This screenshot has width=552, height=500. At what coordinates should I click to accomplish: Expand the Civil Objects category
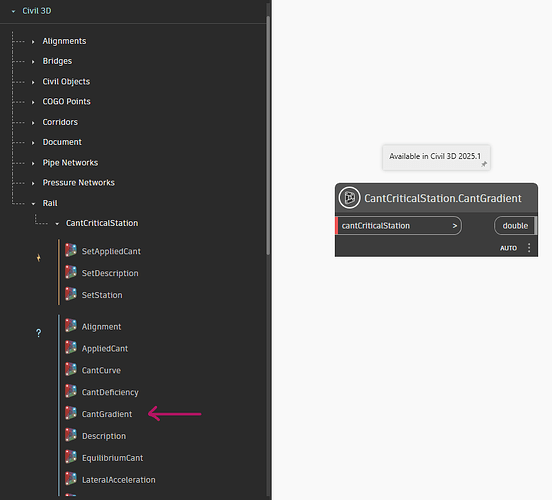click(x=33, y=82)
